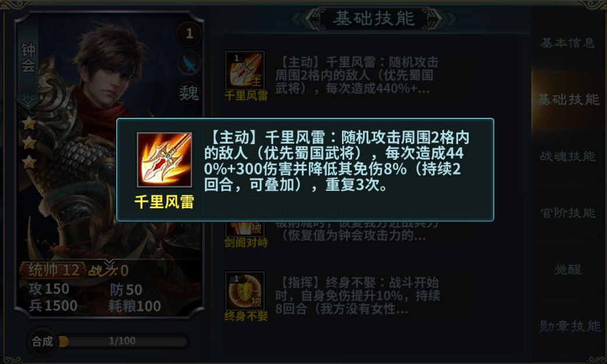607x364 pixels.
Task: Tap the level 1 circle badge
Action: (189, 34)
